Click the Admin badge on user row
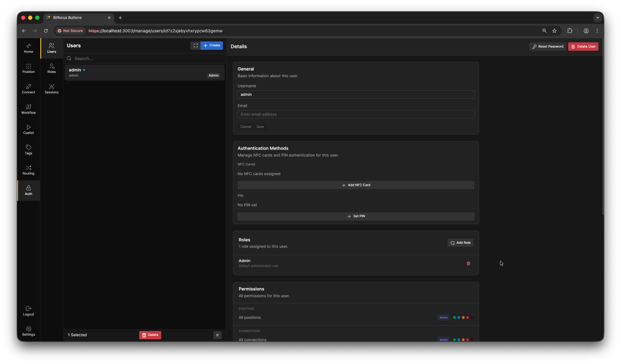Screen dimensions: 621x364 tap(213, 75)
